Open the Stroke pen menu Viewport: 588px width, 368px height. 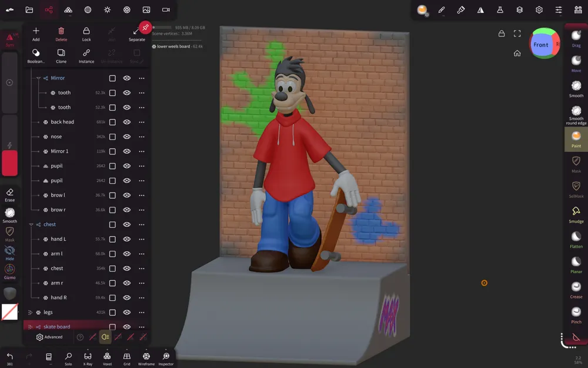[442, 10]
